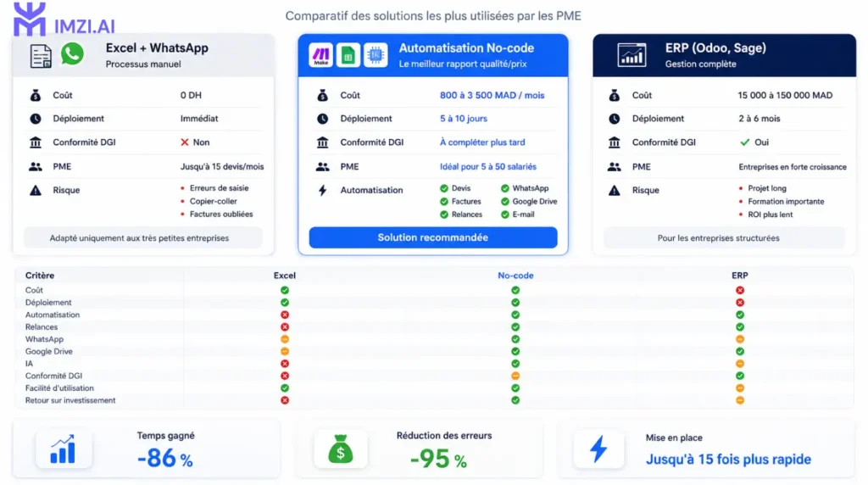Click the blue lightning icon beside Mise en place
The width and height of the screenshot is (868, 485).
point(598,449)
